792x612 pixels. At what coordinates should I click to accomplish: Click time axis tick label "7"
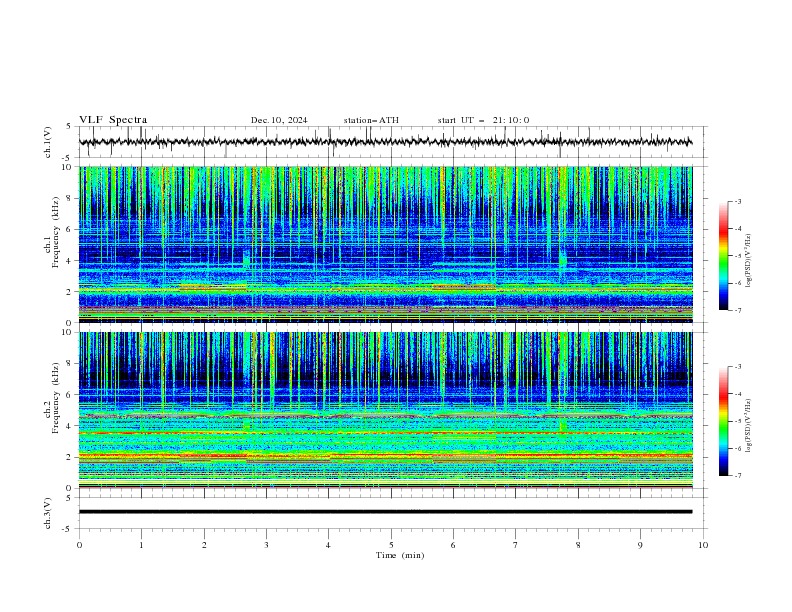pos(516,545)
